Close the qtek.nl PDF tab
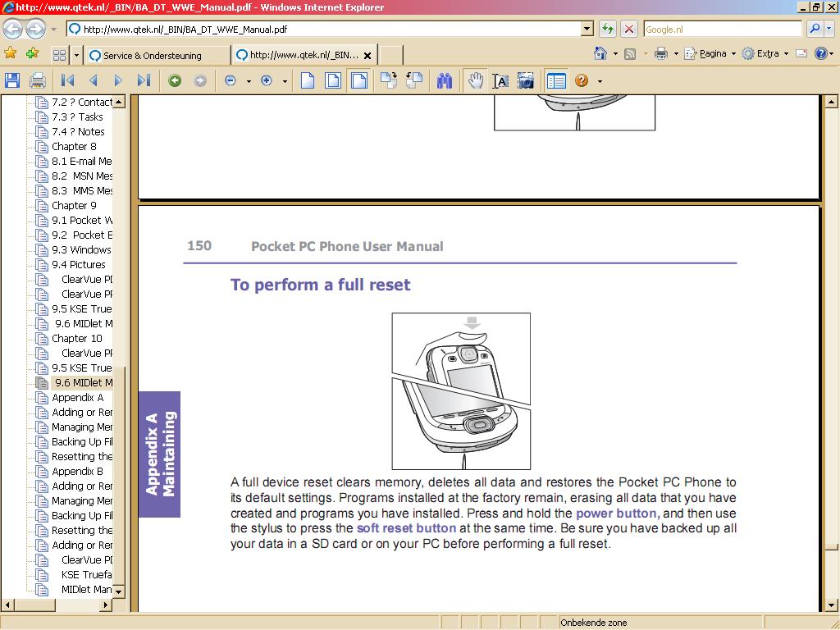840x630 pixels. click(367, 55)
